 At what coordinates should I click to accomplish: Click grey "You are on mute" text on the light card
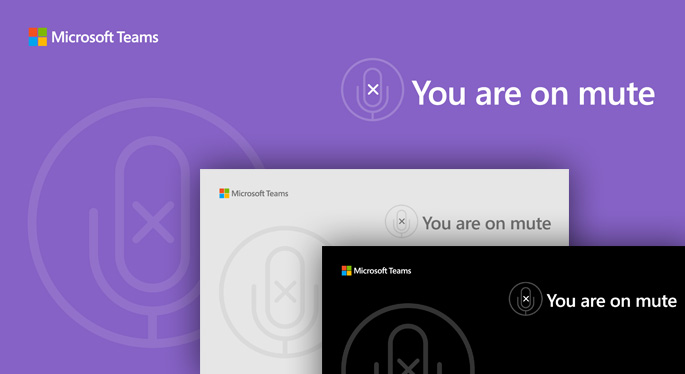coord(487,223)
